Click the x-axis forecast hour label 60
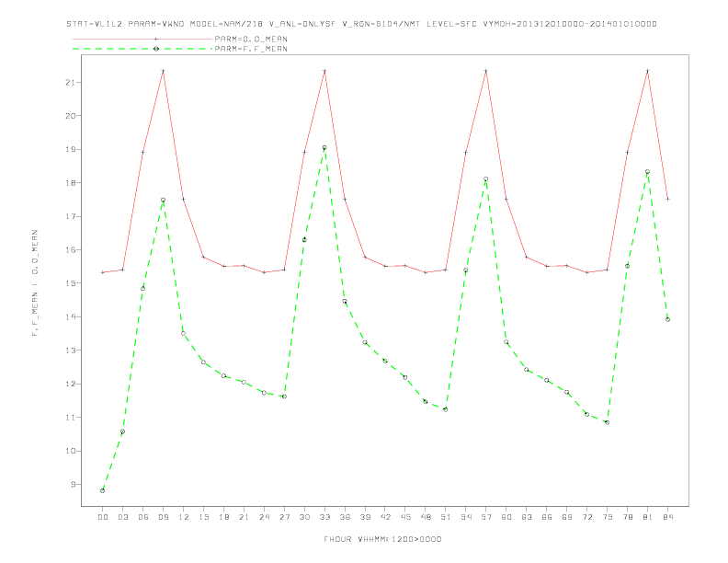Viewport: 728px width, 563px height. [x=506, y=517]
